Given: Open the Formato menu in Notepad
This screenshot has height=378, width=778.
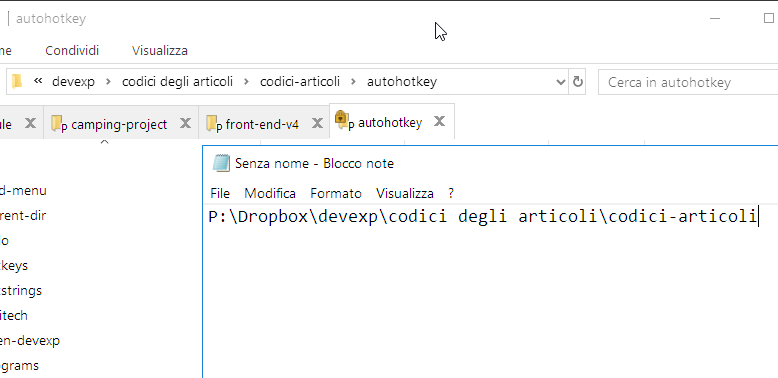Looking at the screenshot, I should pyautogui.click(x=336, y=193).
